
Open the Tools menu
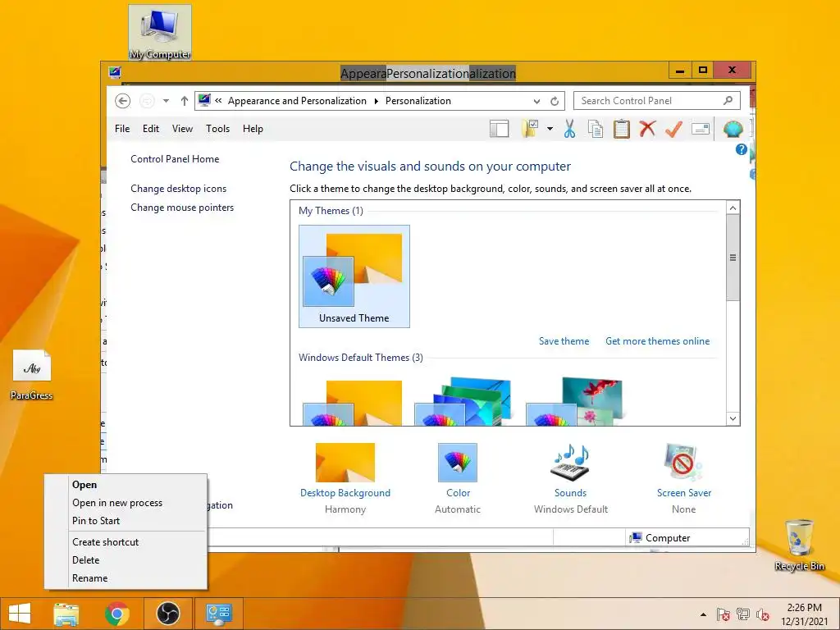217,129
